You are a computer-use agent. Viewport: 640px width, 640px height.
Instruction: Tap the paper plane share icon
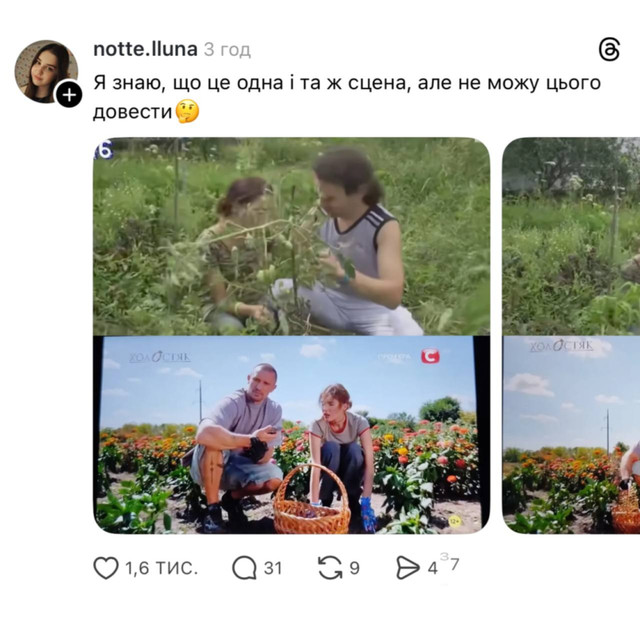(x=408, y=568)
